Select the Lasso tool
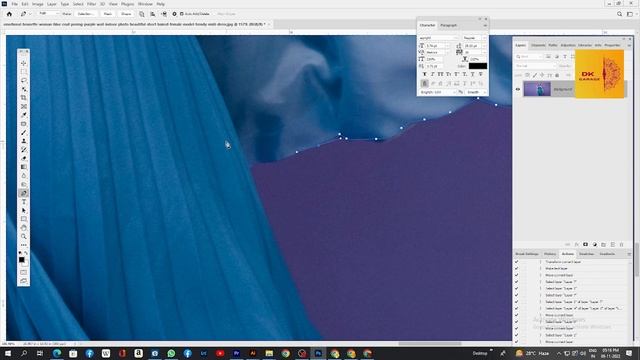 click(x=24, y=80)
